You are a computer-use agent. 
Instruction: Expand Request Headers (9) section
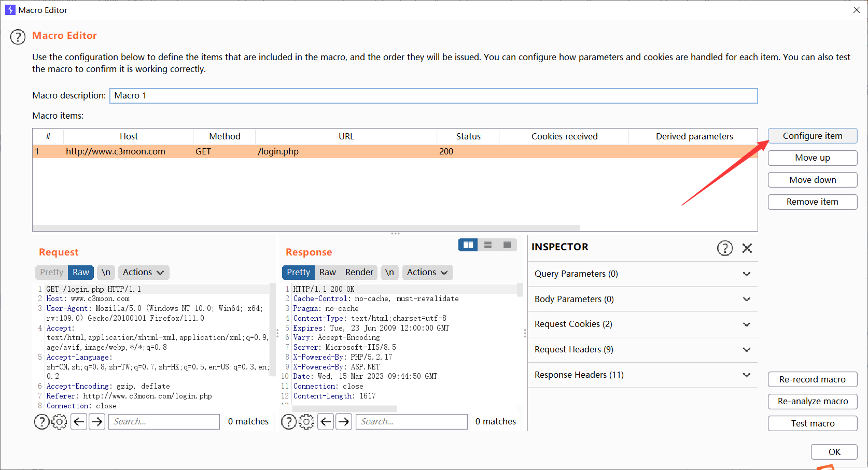click(x=642, y=350)
